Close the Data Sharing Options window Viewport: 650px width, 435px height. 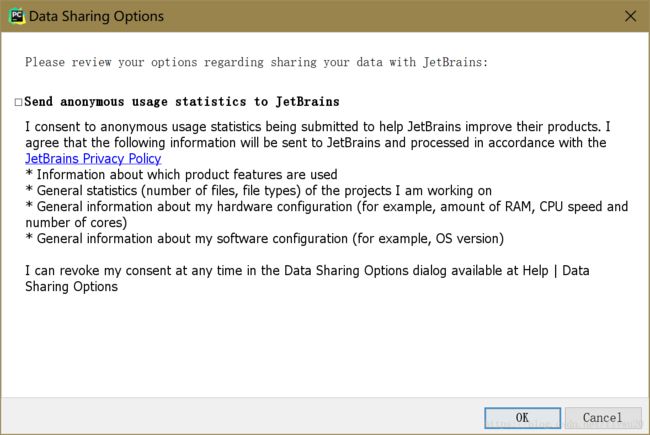[x=631, y=16]
